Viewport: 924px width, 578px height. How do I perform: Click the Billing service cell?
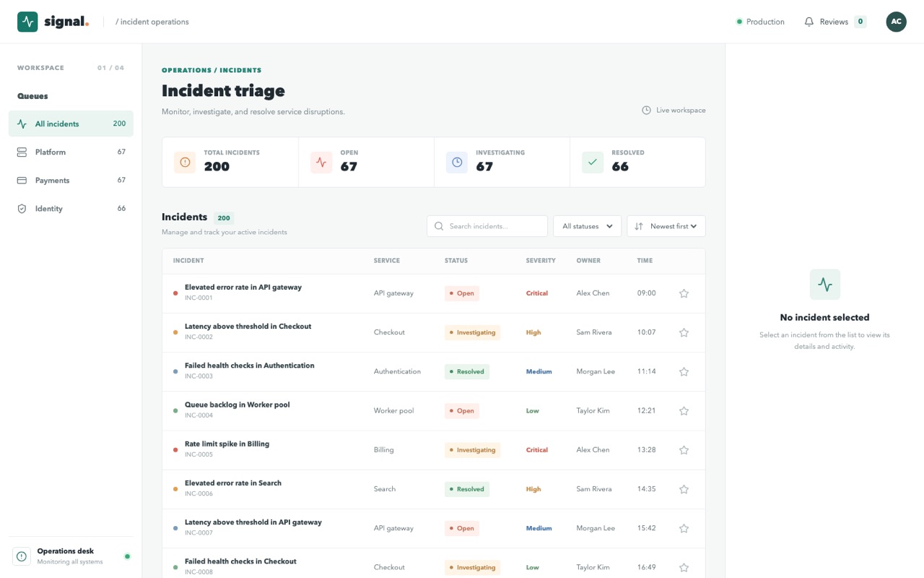click(x=383, y=449)
